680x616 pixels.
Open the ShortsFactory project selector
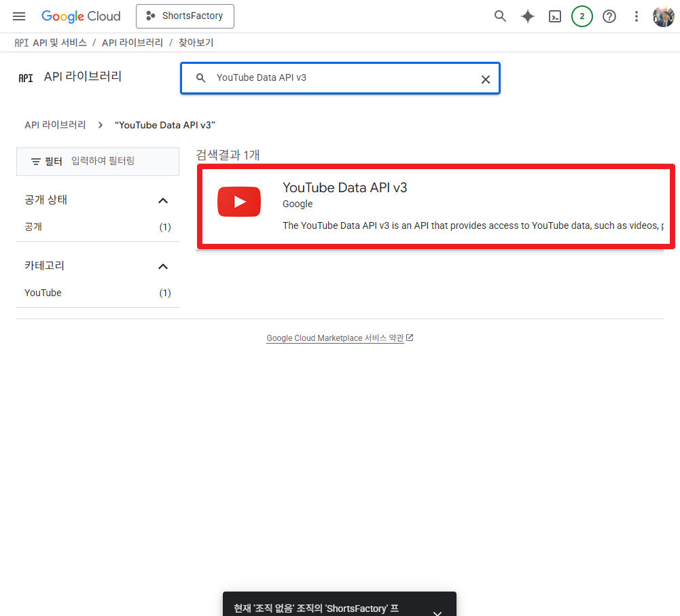pyautogui.click(x=185, y=16)
